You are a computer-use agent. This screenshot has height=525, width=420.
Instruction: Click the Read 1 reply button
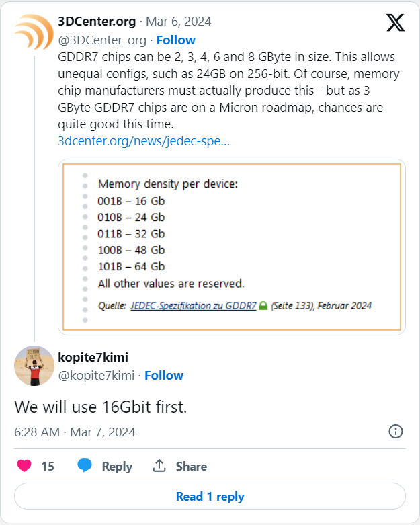click(210, 496)
